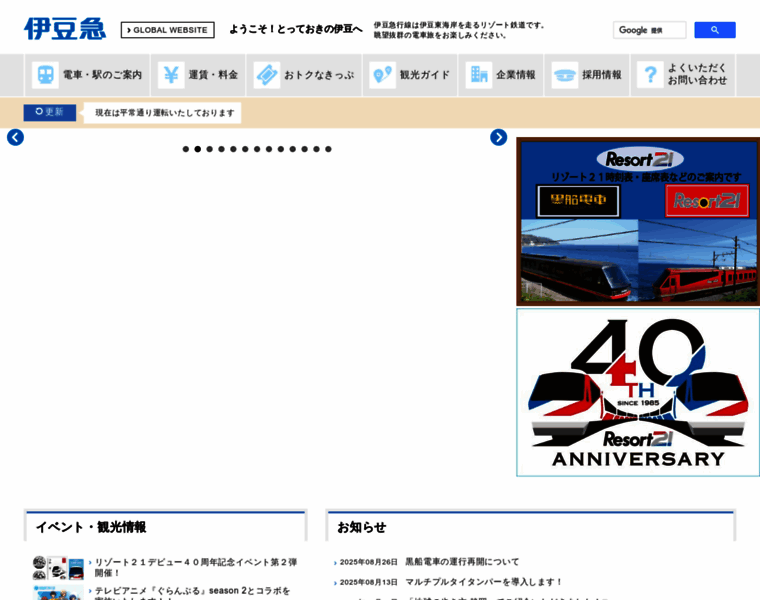Select the last carousel dot

click(328, 149)
